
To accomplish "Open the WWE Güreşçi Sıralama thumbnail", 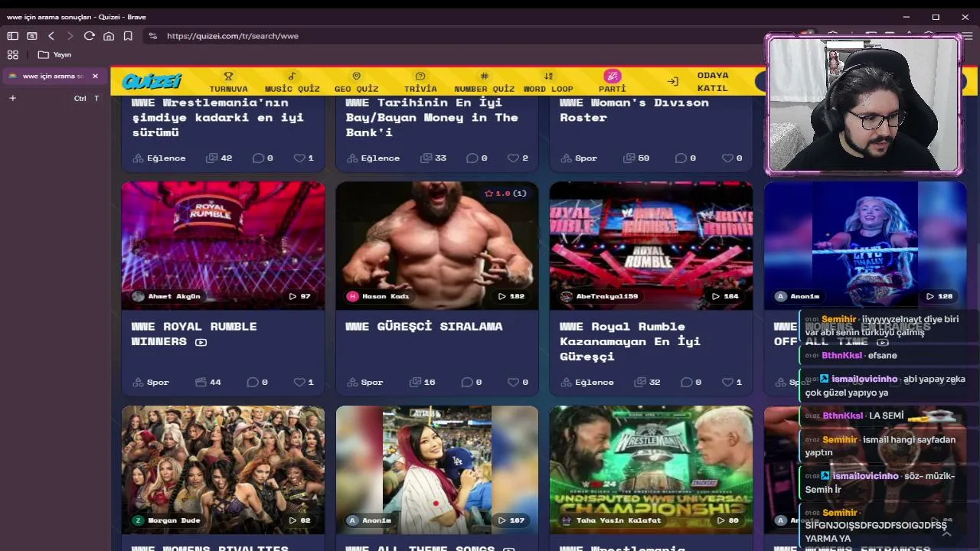I will point(437,246).
